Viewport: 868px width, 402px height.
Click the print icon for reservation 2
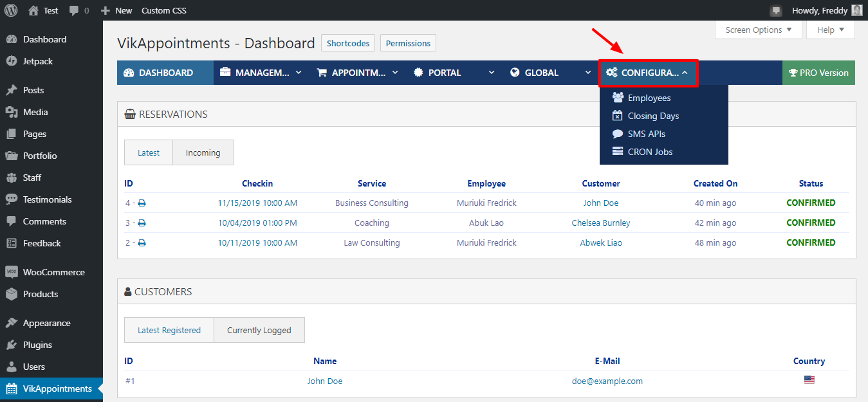[142, 243]
